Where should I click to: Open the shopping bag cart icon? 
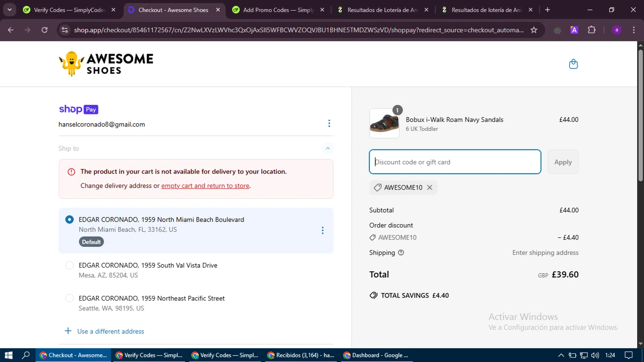pos(573,64)
